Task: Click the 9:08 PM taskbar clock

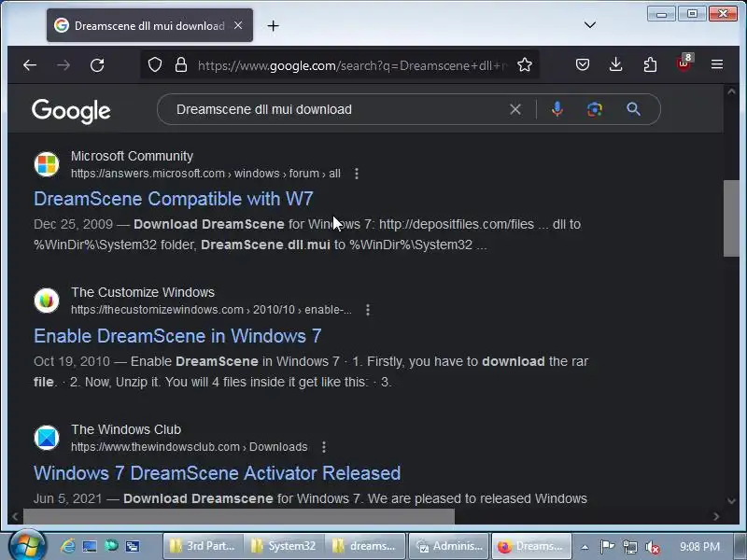Action: pyautogui.click(x=699, y=546)
